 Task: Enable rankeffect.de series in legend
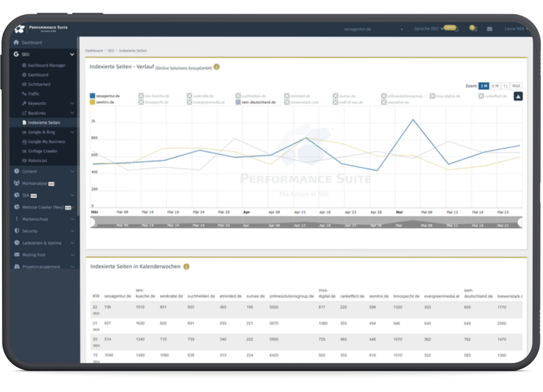pyautogui.click(x=493, y=96)
